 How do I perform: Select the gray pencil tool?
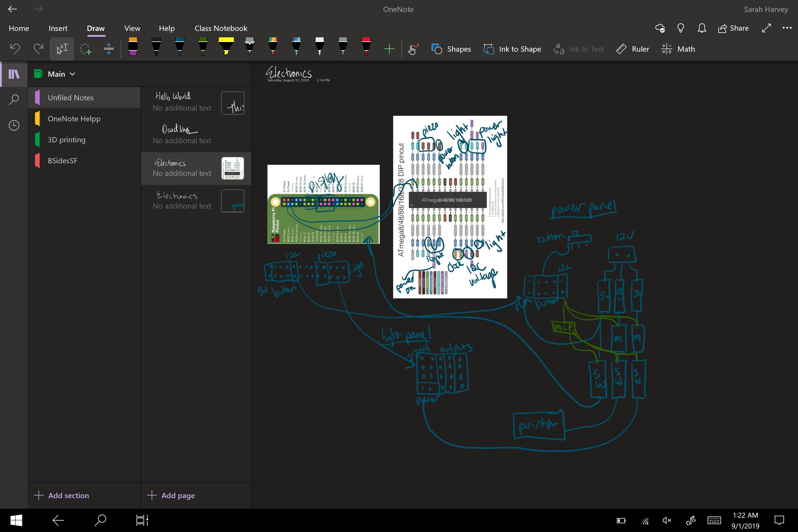(250, 46)
